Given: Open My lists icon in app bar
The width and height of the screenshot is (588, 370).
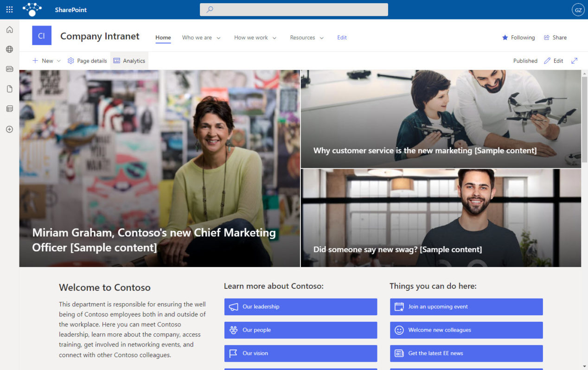Looking at the screenshot, I should point(9,109).
